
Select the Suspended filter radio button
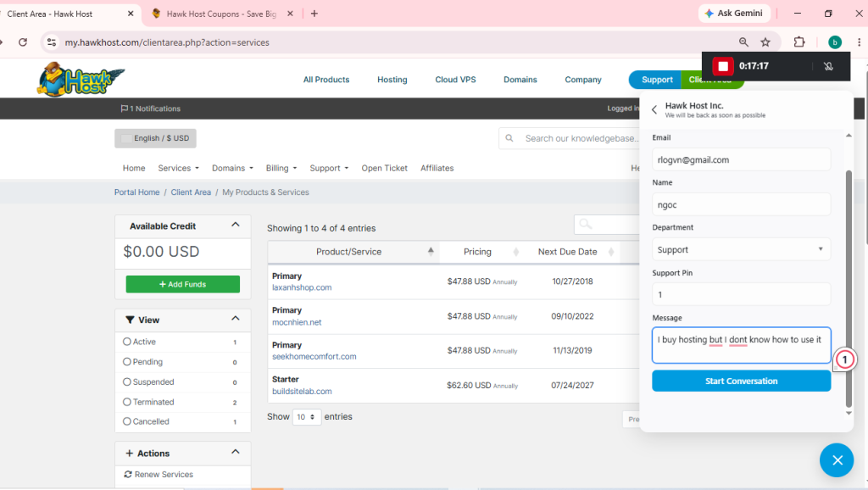click(127, 382)
